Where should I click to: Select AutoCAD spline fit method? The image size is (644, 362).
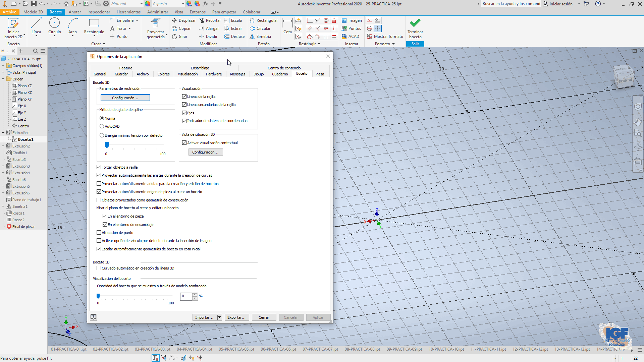coord(102,126)
